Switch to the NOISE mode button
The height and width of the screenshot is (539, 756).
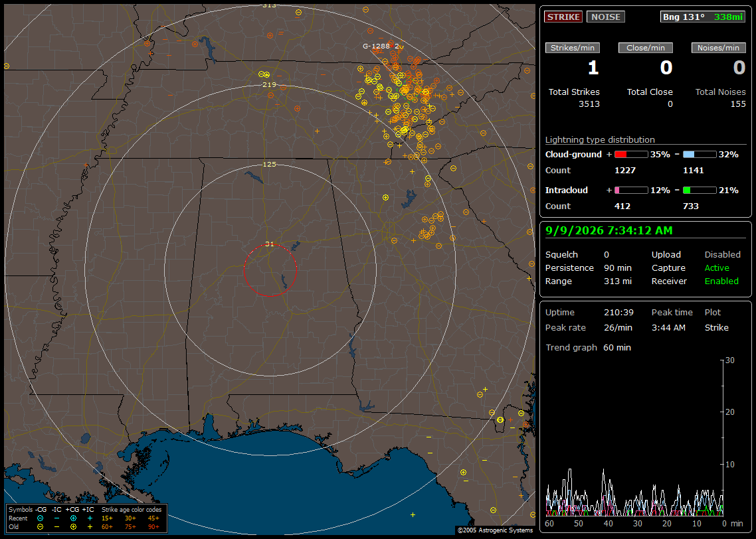coord(606,17)
